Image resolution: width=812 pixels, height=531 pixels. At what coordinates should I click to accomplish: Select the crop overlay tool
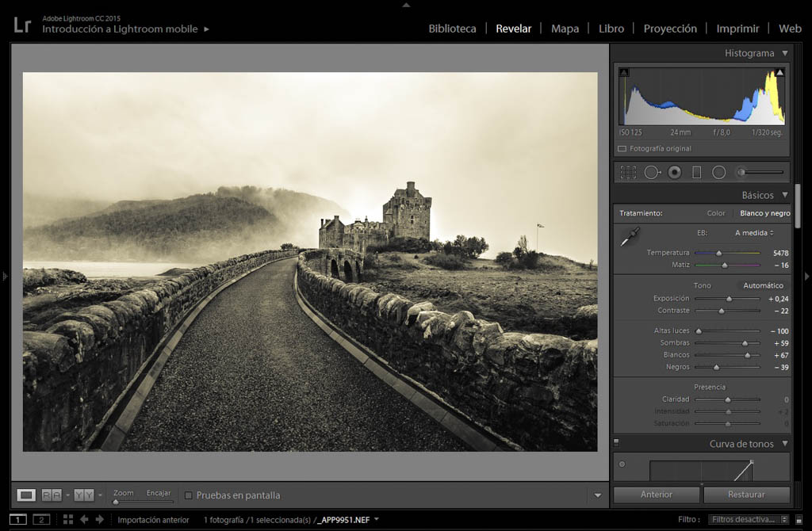[628, 172]
